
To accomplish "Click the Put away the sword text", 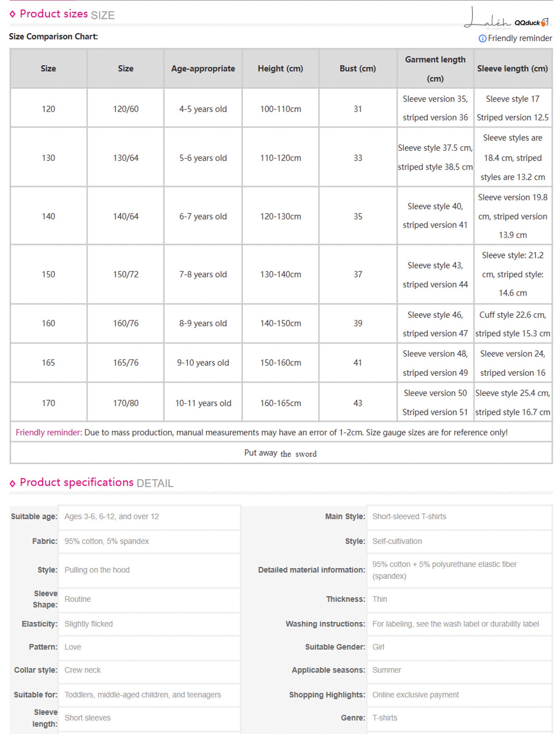I will [281, 453].
